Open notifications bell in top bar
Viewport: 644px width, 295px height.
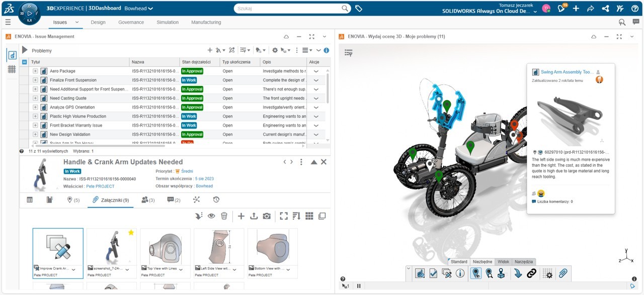coord(561,8)
